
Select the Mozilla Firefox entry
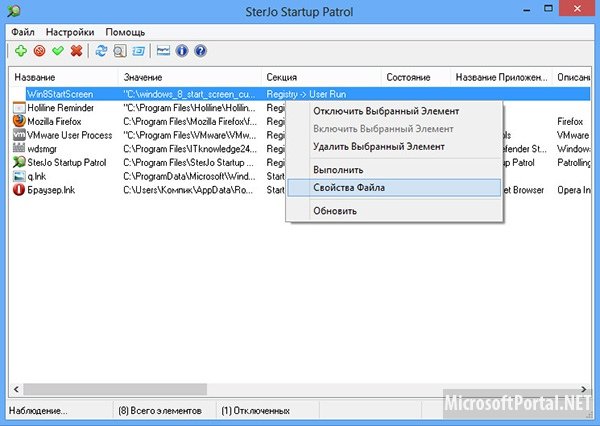coord(54,122)
